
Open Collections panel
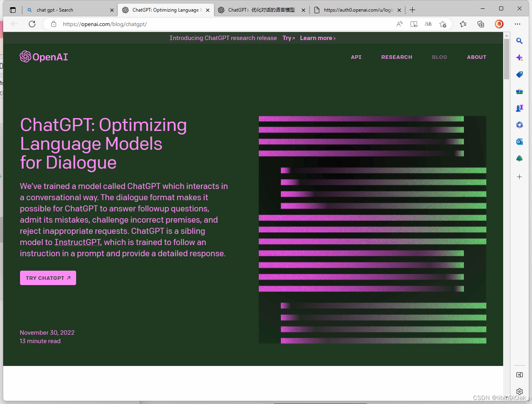(x=481, y=24)
